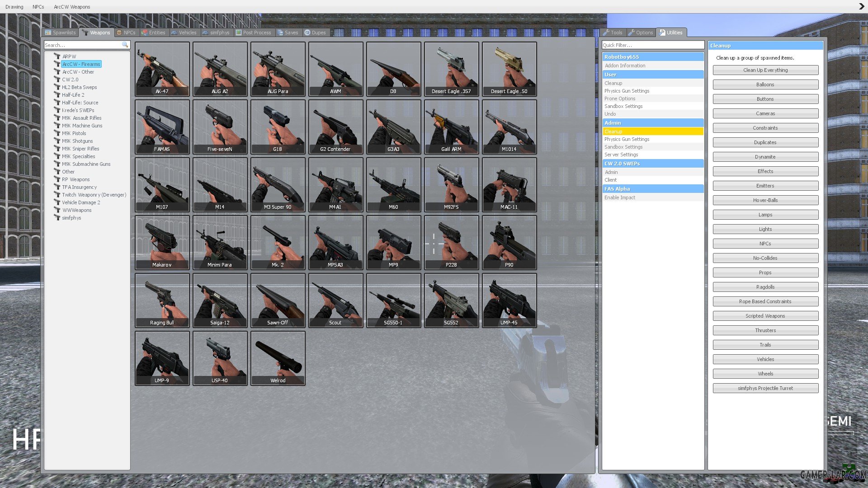Click the search magnifier icon
Image resolution: width=868 pixels, height=488 pixels.
[x=125, y=45]
